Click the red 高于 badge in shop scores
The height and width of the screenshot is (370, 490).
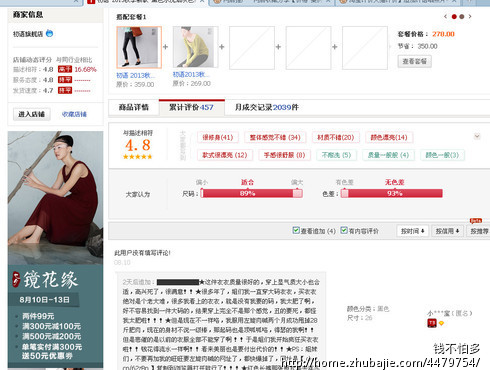point(65,69)
